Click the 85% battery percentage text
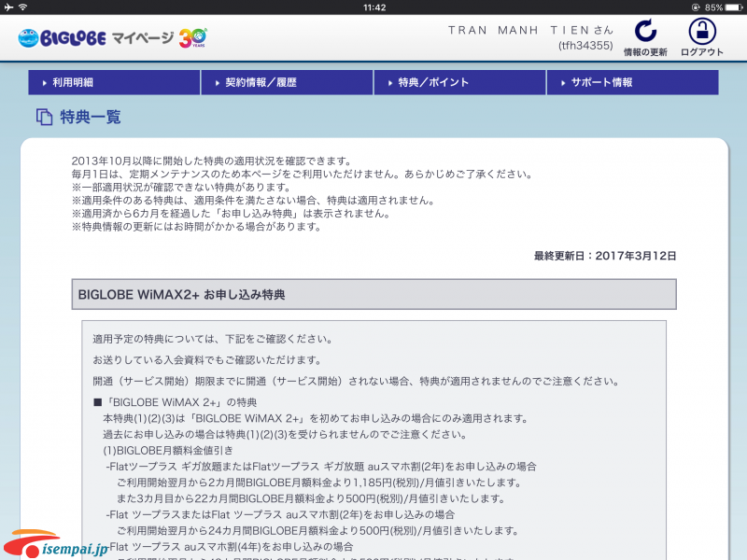747x560 pixels. [x=713, y=7]
